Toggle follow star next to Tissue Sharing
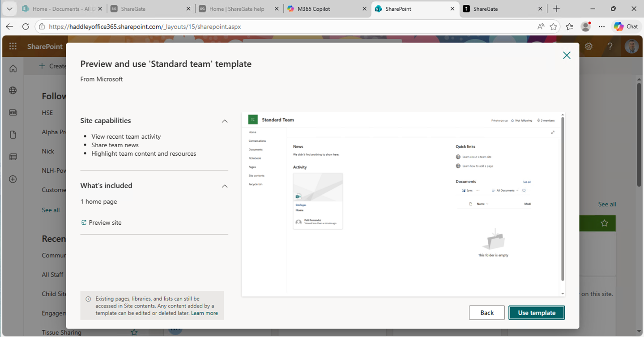Screen dimensions: 644x337 pyautogui.click(x=134, y=333)
